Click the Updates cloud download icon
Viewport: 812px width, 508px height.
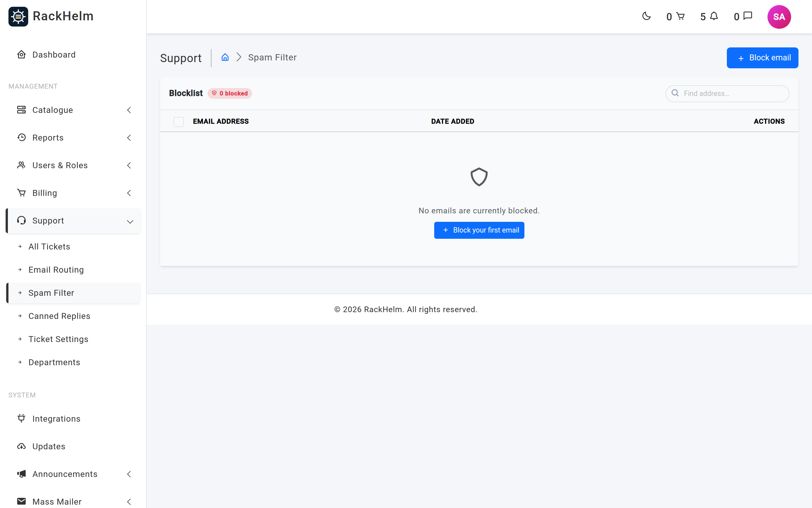coord(21,446)
